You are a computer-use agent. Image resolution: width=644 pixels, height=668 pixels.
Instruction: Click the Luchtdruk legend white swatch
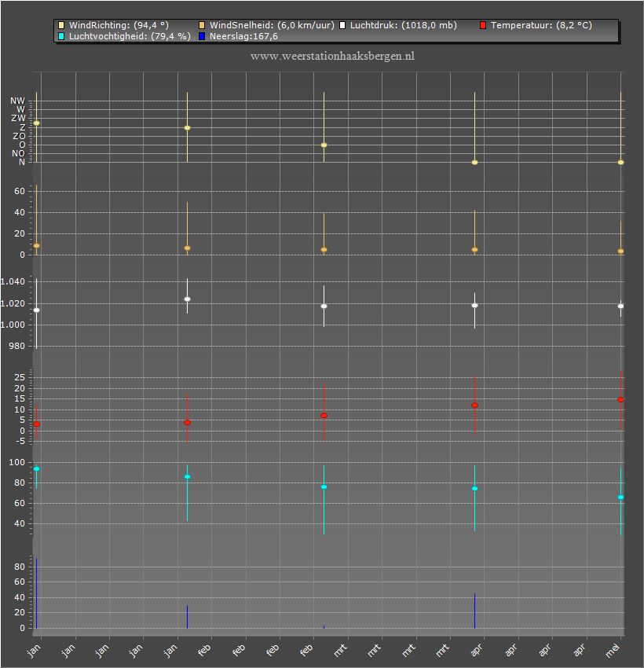click(x=342, y=26)
